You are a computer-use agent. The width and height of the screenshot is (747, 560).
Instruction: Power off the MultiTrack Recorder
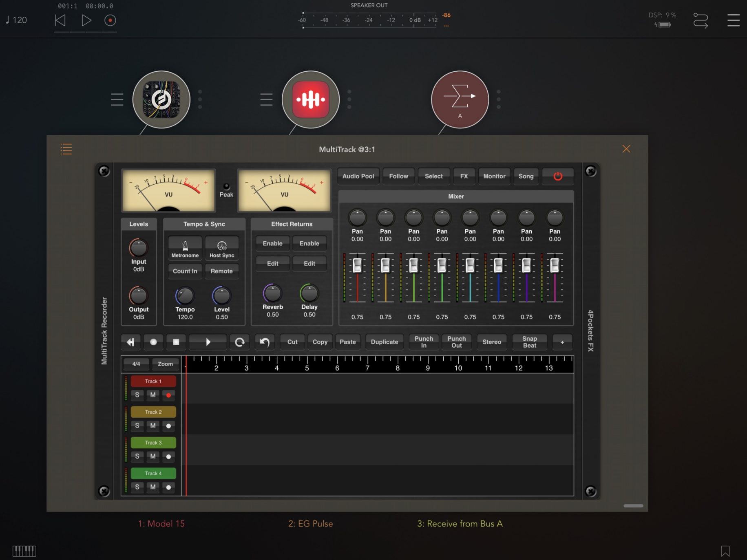tap(557, 176)
